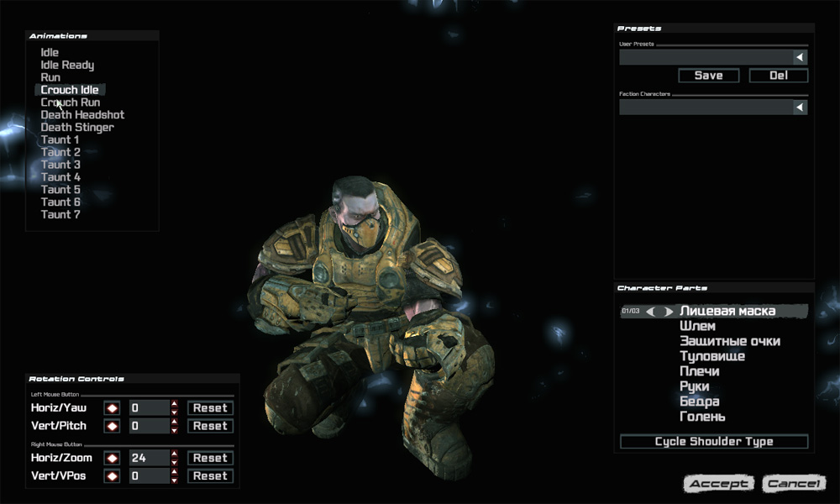Play the Taunt 2 animation
Image resolution: width=840 pixels, height=504 pixels.
coord(60,152)
